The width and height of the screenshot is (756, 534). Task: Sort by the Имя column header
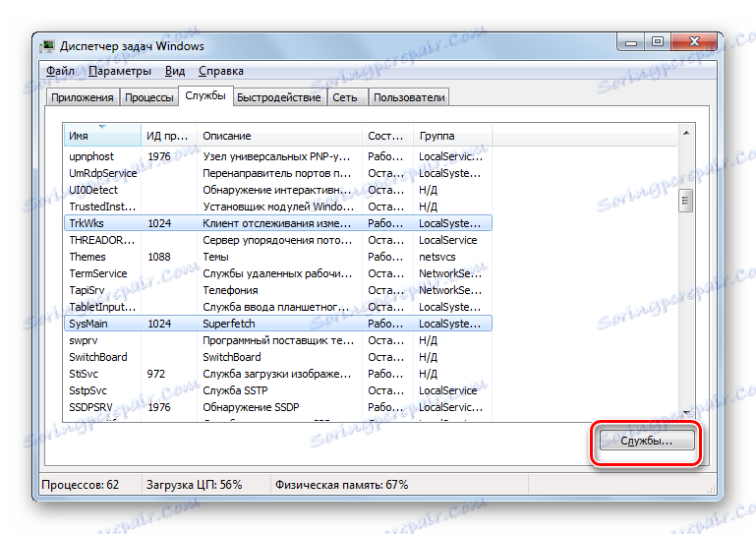(x=102, y=136)
